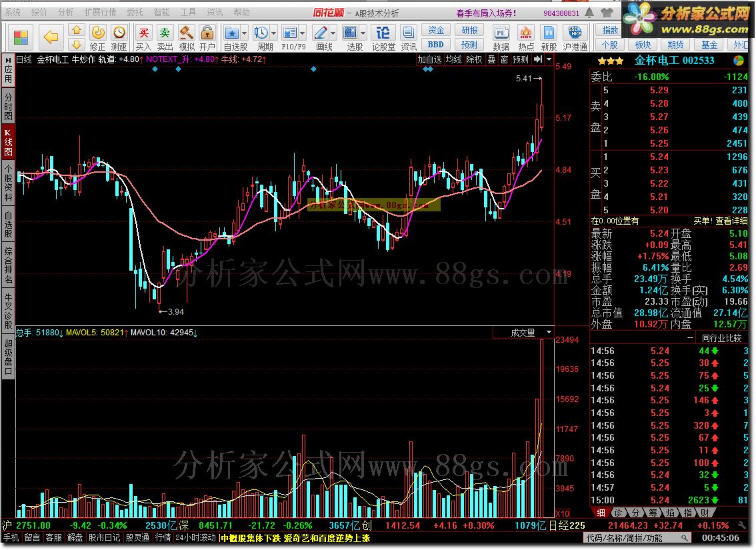Switch to the 分时图 sidebar tab
Viewport: 756px width, 550px height.
point(8,107)
